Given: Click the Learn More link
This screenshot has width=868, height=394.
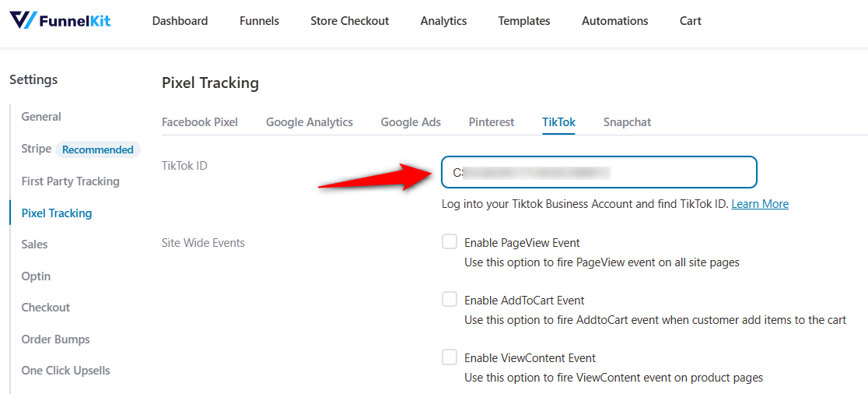Looking at the screenshot, I should 760,204.
